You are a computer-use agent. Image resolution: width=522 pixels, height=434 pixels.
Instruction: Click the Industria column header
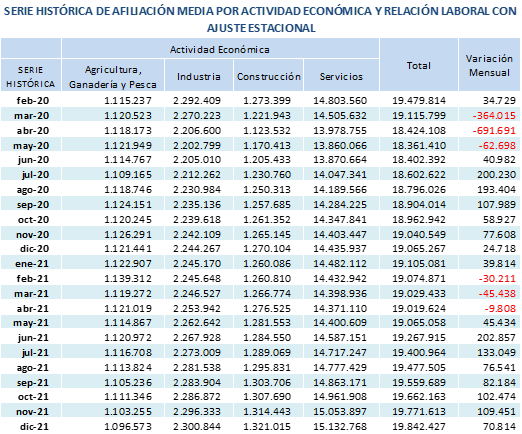point(199,76)
